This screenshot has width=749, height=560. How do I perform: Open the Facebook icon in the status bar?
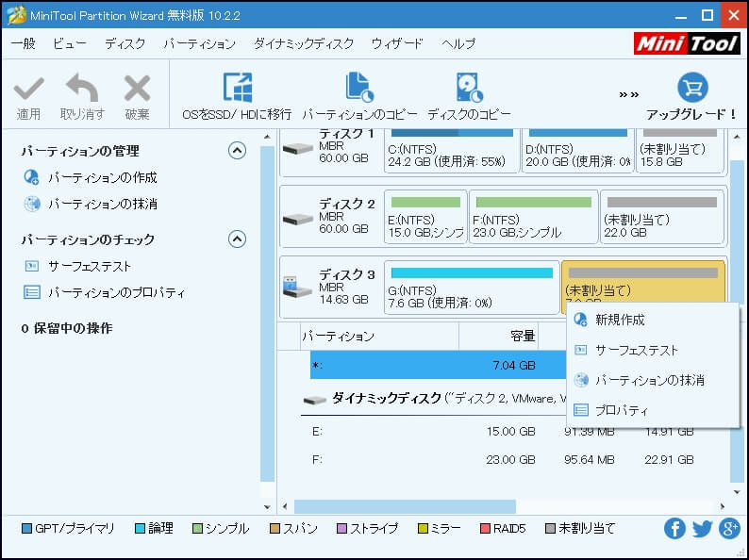coord(674,529)
